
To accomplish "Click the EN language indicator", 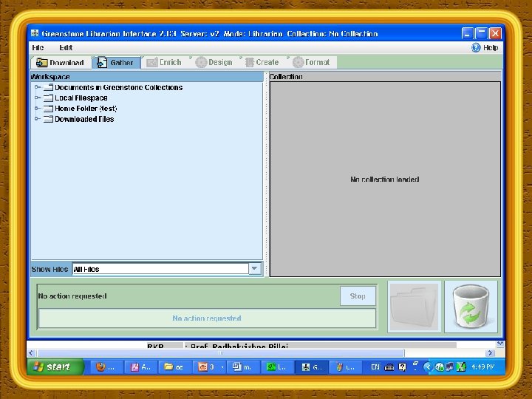I will [x=375, y=366].
